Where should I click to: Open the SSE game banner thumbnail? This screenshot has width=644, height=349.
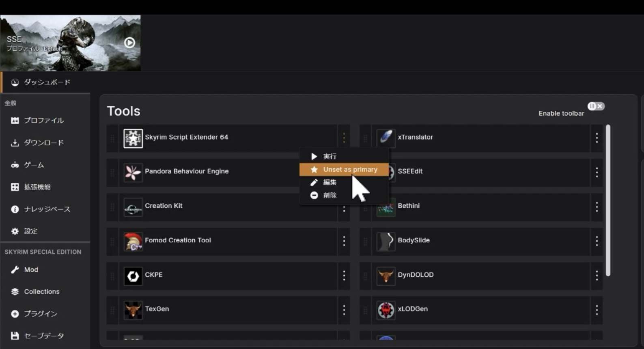(x=70, y=43)
